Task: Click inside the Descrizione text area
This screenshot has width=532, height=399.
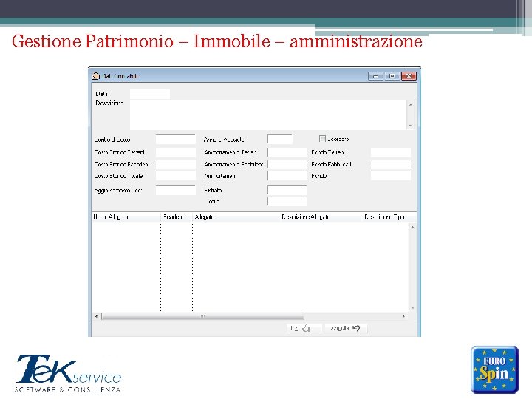Action: 268,115
